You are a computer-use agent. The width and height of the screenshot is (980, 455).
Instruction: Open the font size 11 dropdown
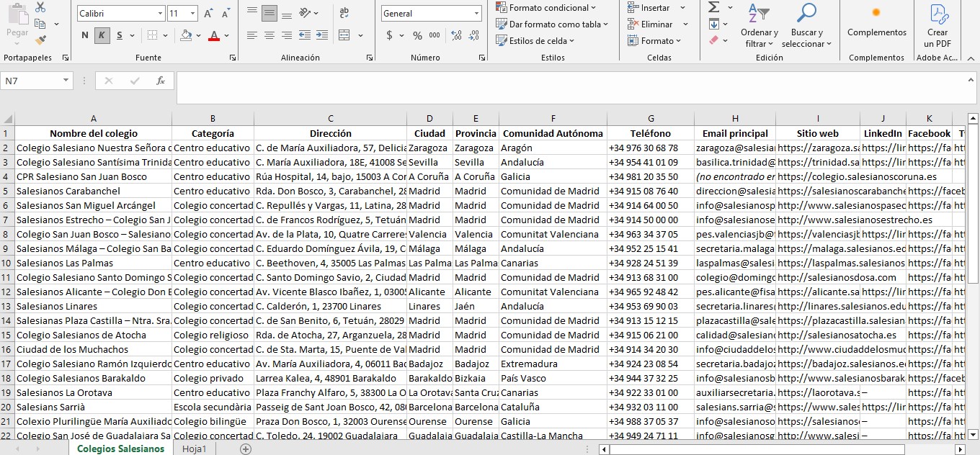pyautogui.click(x=193, y=14)
